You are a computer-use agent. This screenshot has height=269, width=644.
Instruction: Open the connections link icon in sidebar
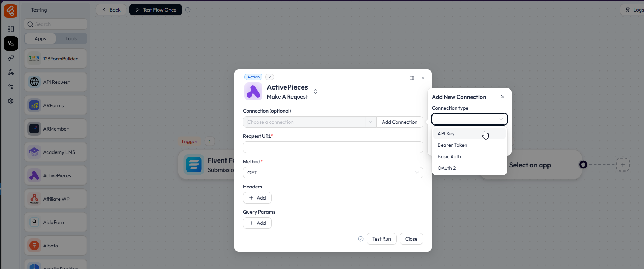pyautogui.click(x=11, y=58)
